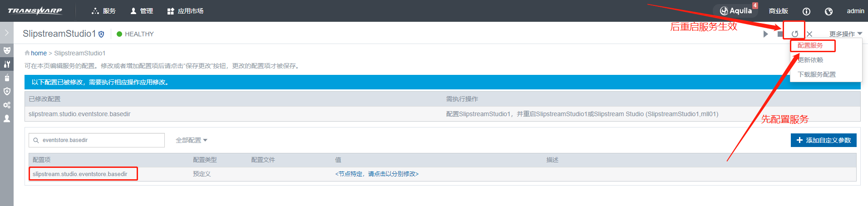Open the 更多操作 dropdown
The width and height of the screenshot is (868, 206).
[x=845, y=34]
